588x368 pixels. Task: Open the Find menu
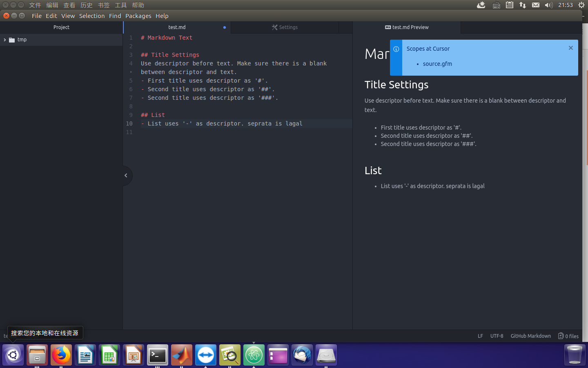click(x=115, y=16)
